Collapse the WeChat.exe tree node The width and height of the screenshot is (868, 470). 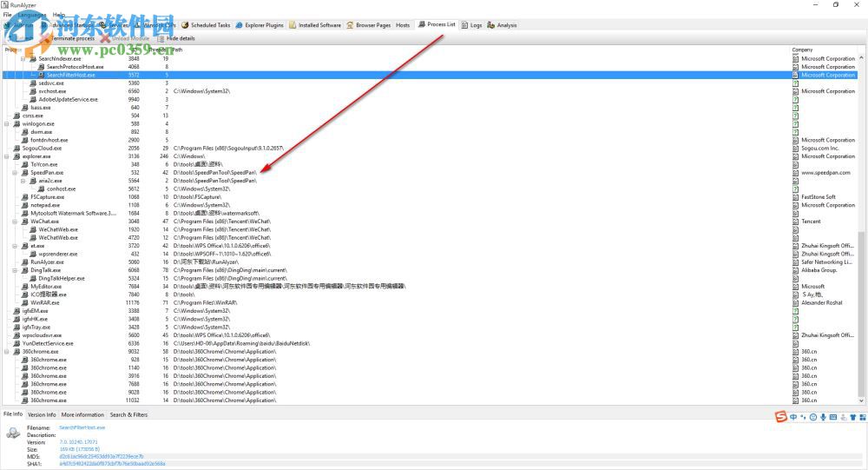pos(15,222)
